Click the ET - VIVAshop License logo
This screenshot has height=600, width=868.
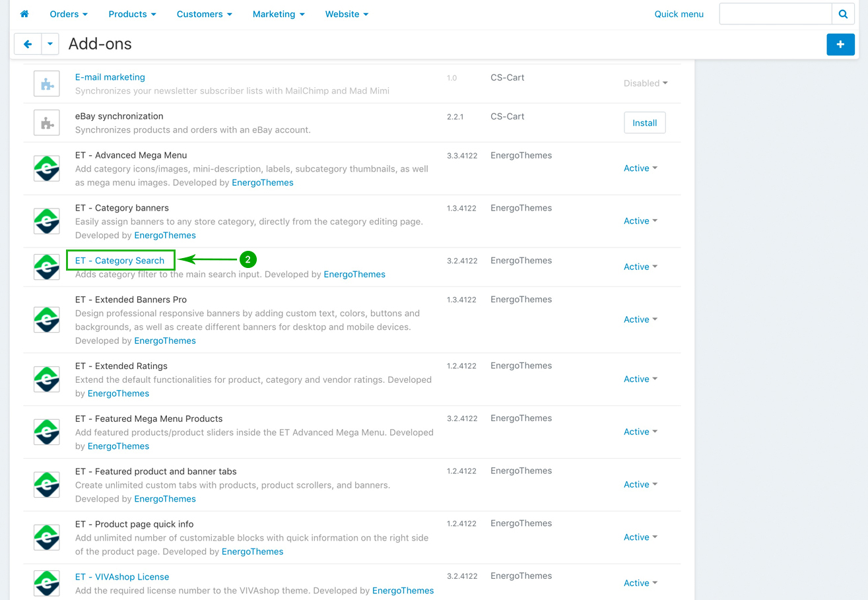pyautogui.click(x=47, y=583)
